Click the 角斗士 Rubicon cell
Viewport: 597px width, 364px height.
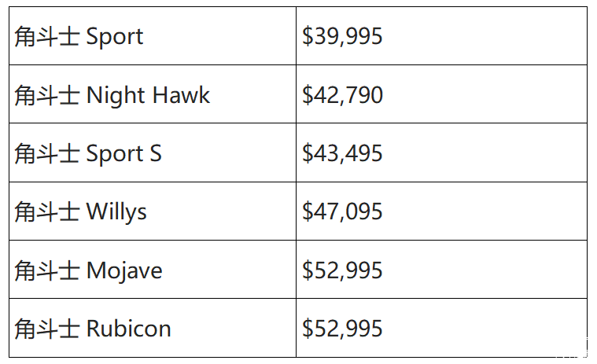[93, 329]
